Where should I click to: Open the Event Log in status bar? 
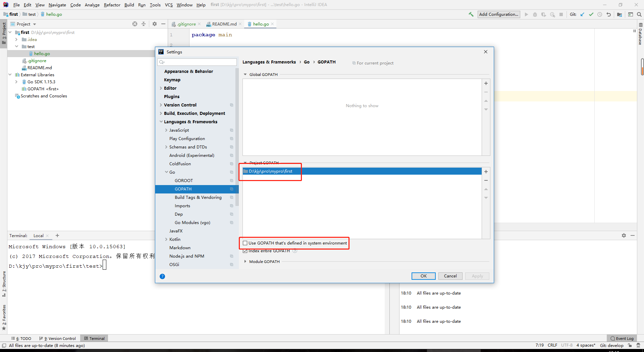click(622, 338)
